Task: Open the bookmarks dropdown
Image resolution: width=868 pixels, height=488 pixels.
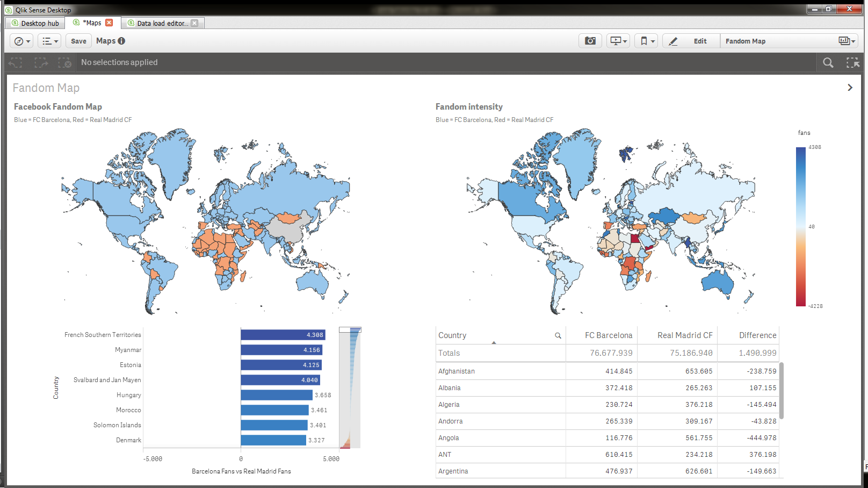Action: coord(646,41)
